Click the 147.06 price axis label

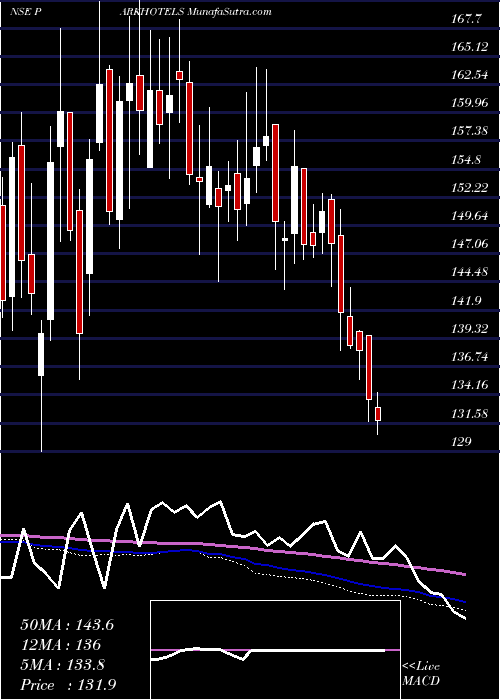470,244
